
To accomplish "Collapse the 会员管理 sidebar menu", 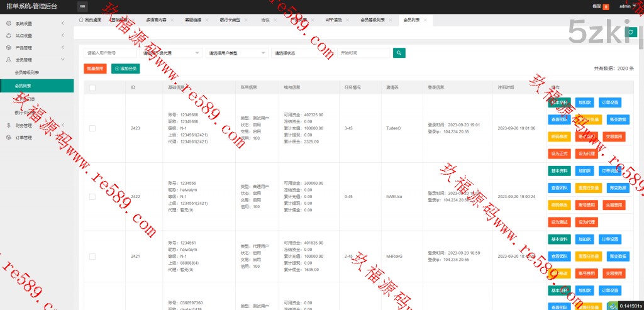I will click(x=63, y=60).
